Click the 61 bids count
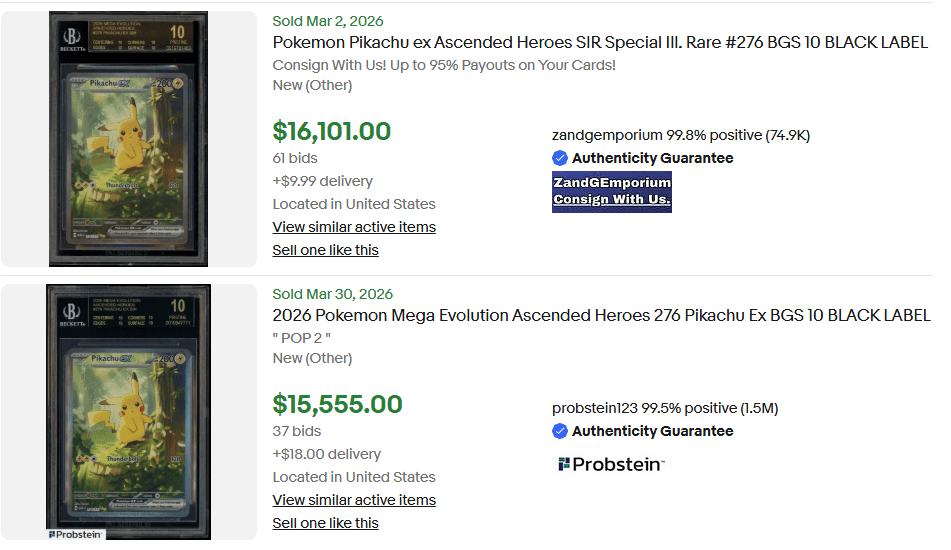Screen dimensions: 951x550 pos(295,158)
